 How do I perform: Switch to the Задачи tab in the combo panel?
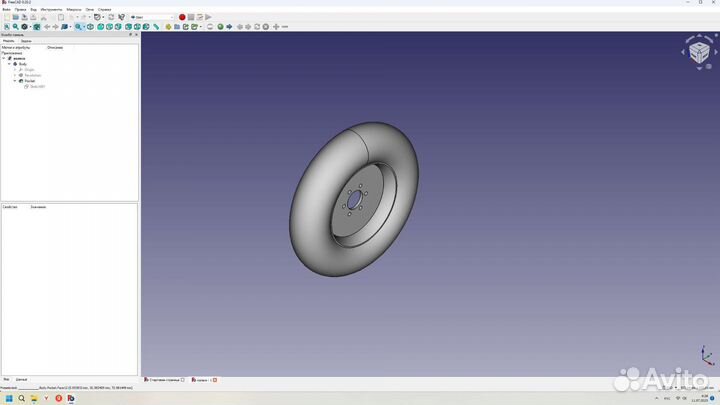tap(26, 41)
